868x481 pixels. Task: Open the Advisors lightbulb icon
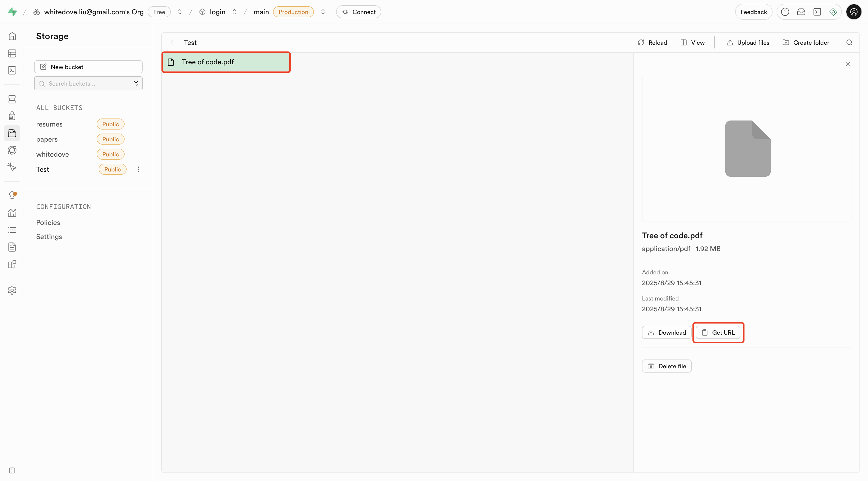point(12,195)
